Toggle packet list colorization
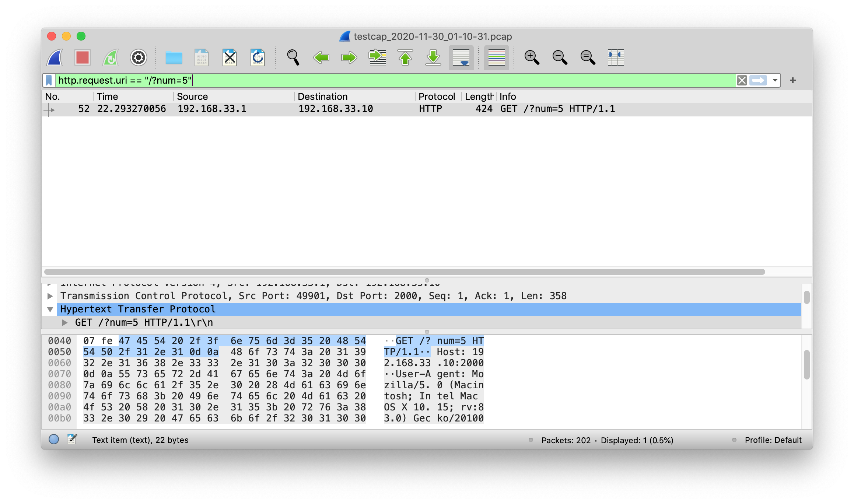This screenshot has height=504, width=854. coord(496,57)
